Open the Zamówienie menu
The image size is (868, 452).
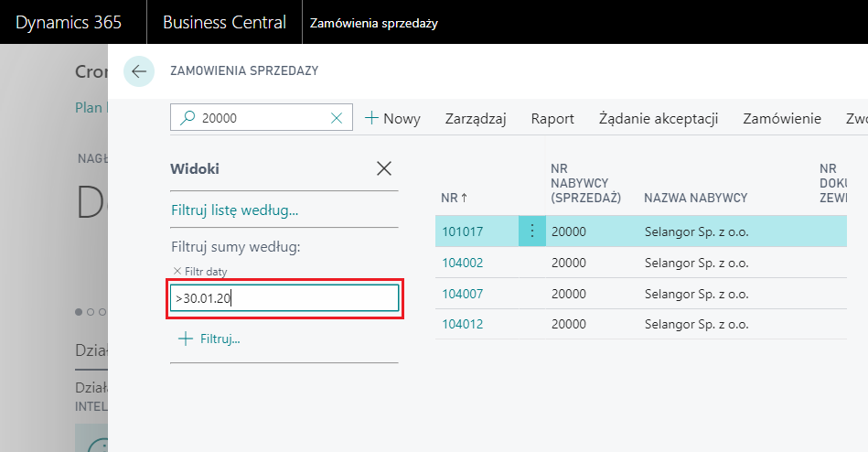pyautogui.click(x=782, y=119)
